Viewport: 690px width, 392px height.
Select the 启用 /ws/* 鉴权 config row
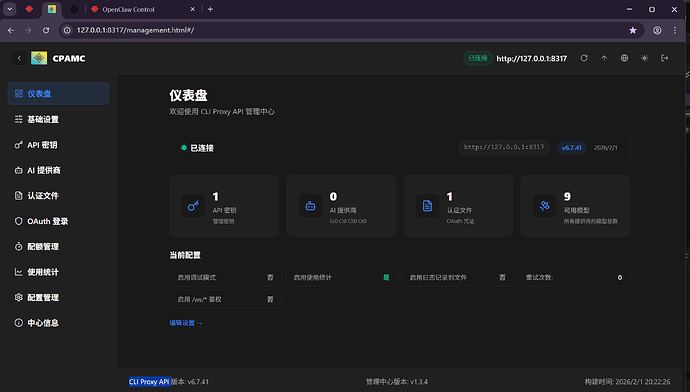point(225,299)
